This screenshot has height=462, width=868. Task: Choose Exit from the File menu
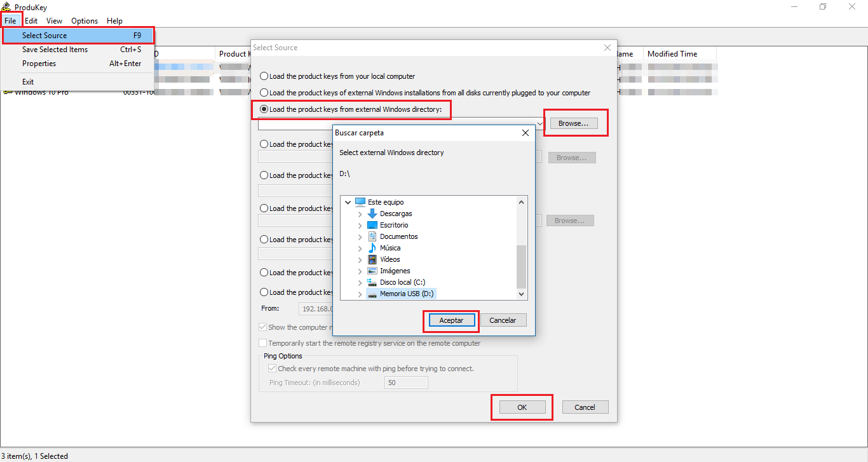(78, 82)
